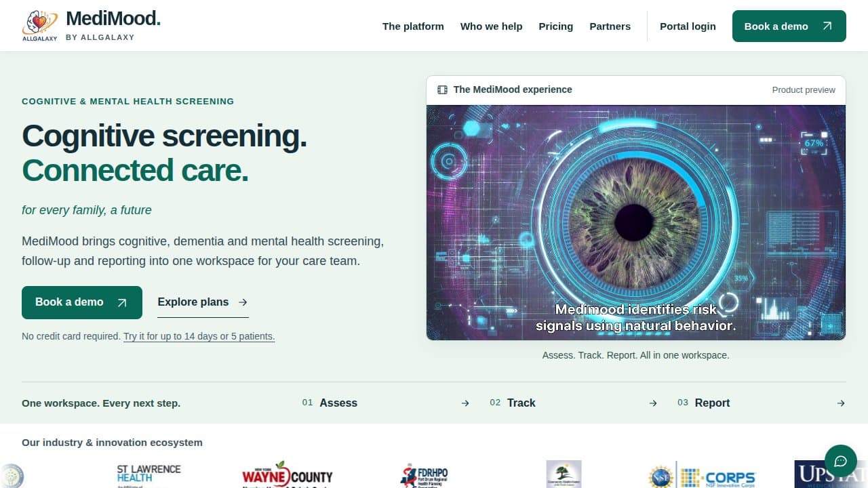Click the "Cognitive screening." headline
The width and height of the screenshot is (868, 488).
[x=164, y=136]
